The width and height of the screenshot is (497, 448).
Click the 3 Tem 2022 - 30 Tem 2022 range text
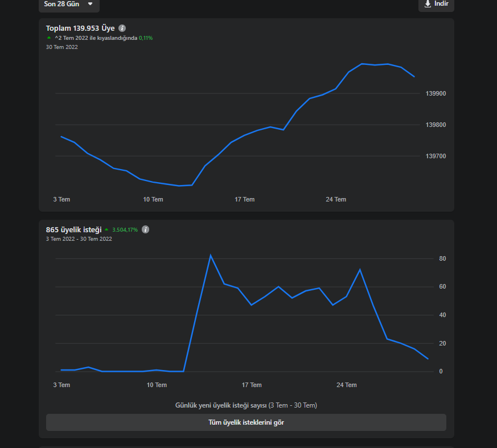click(x=79, y=239)
